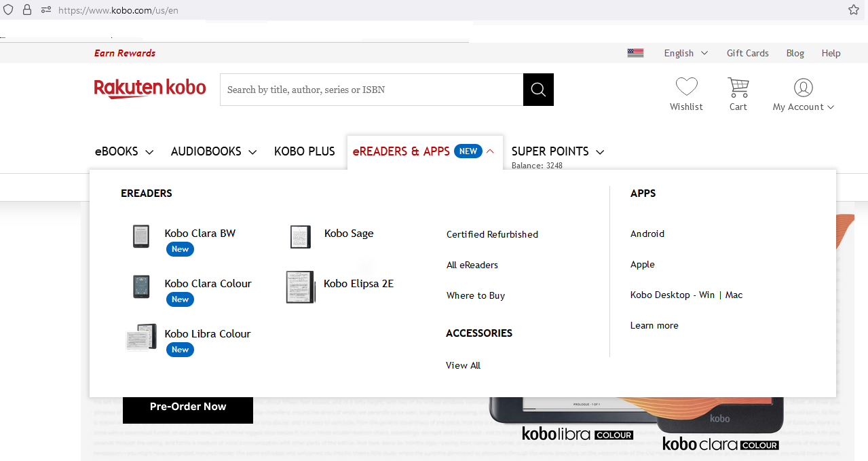Select the Kobo Libra Colour device image
This screenshot has height=461, width=868.
141,337
